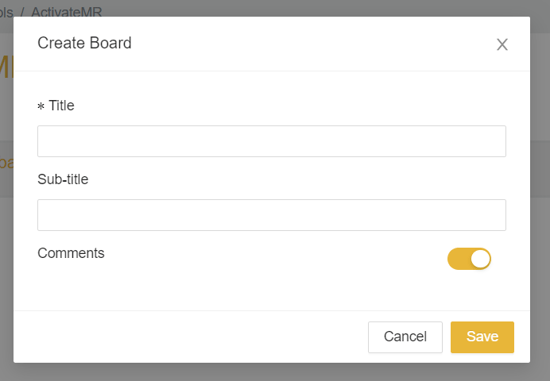Click the Sub-title field label
Image resolution: width=550 pixels, height=381 pixels.
point(63,179)
